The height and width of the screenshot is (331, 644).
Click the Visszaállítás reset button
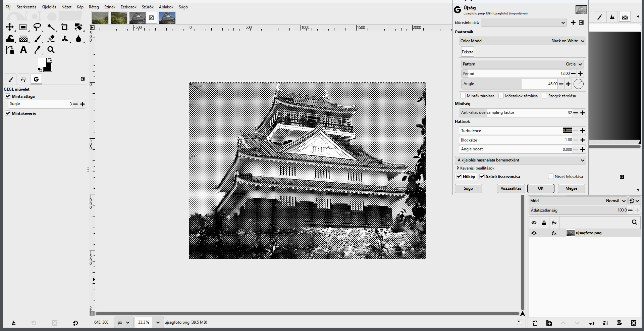511,188
